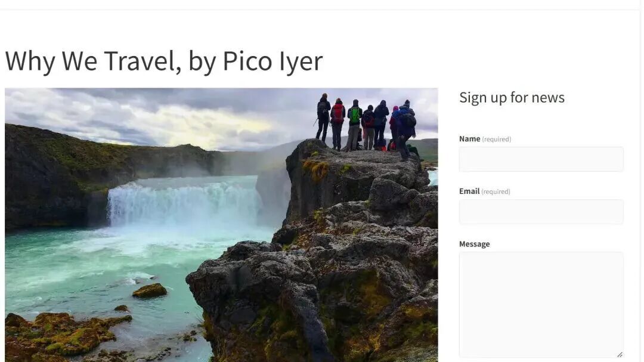Click the Name field label
The image size is (644, 362).
pyautogui.click(x=469, y=139)
